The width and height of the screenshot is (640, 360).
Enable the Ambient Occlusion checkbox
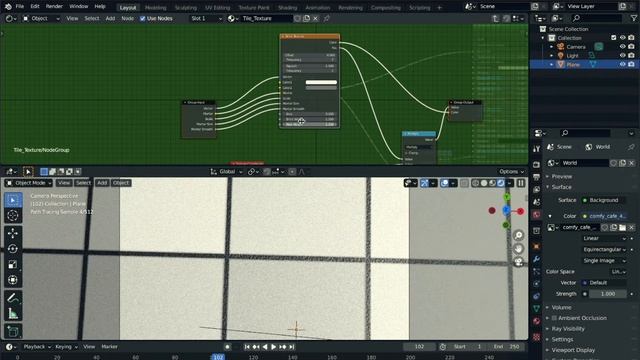(554, 318)
